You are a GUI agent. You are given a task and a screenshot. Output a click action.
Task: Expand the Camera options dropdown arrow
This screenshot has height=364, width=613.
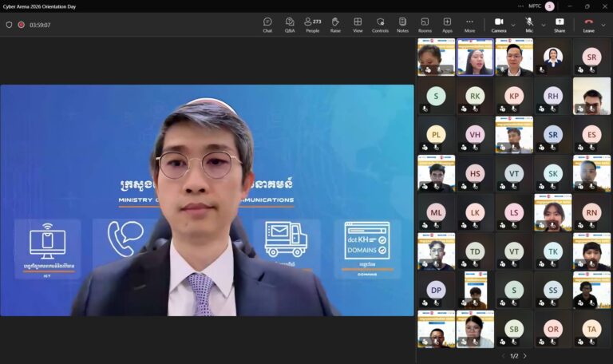tap(513, 25)
